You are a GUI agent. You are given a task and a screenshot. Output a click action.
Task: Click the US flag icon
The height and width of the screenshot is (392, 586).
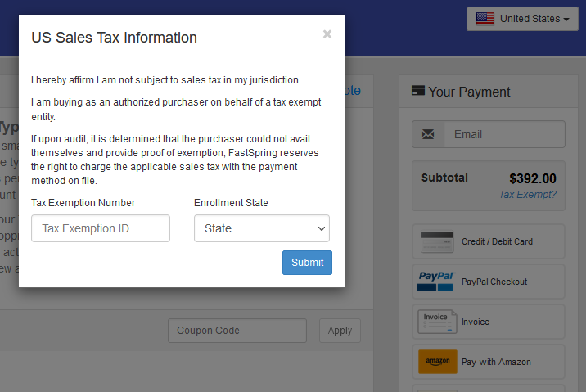485,19
